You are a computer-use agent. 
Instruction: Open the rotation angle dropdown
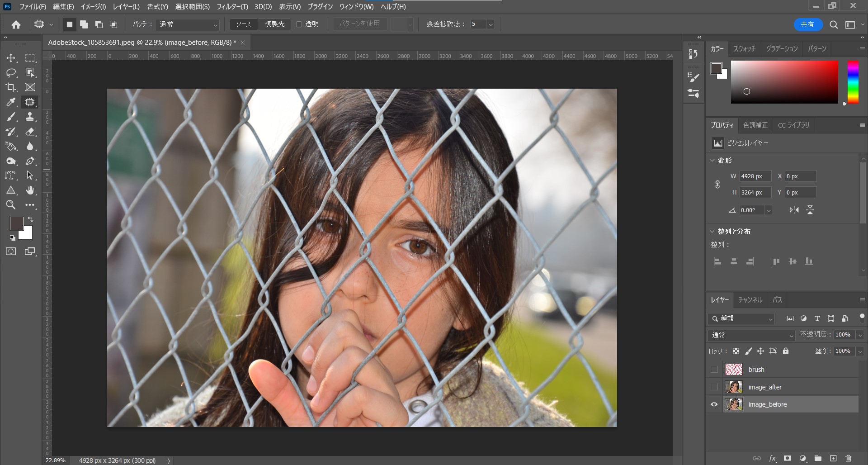[x=769, y=210]
